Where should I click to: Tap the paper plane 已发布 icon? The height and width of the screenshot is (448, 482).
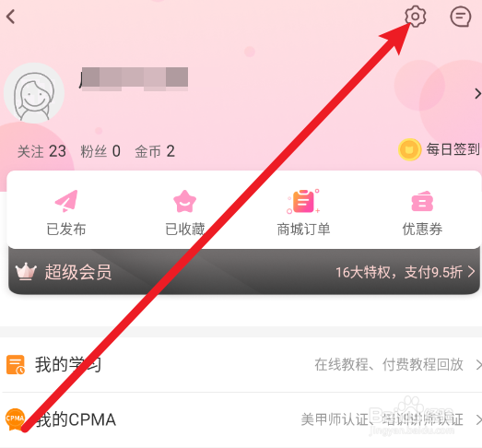(x=66, y=201)
